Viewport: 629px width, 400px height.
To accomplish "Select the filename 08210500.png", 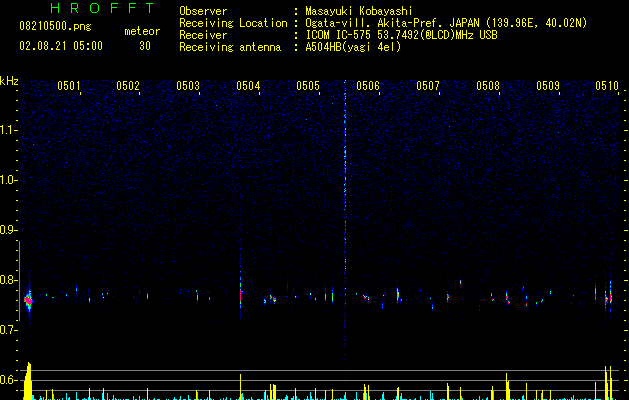I will [x=55, y=27].
